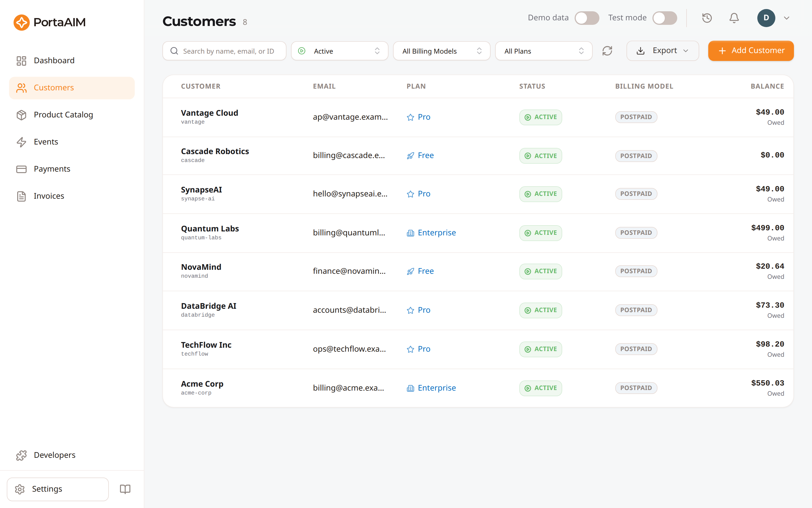Click the $550.03 balance value

pos(768,383)
